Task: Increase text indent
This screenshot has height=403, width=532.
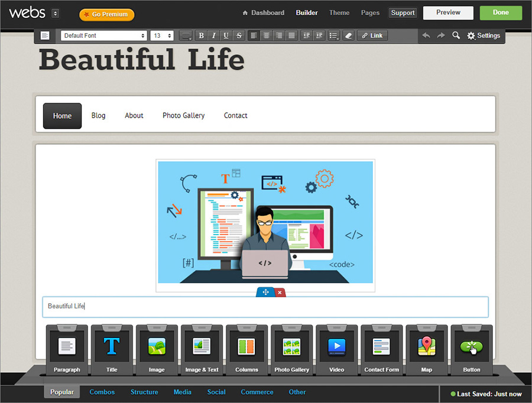Action: click(x=319, y=35)
